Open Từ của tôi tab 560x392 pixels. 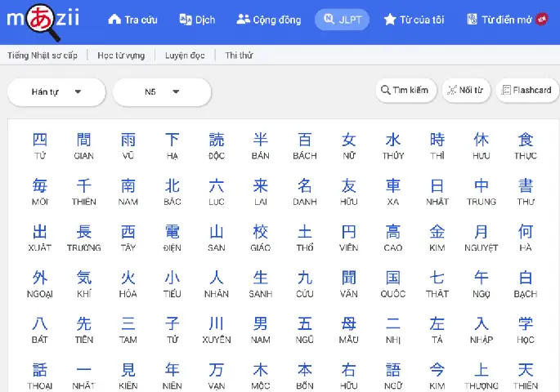click(414, 20)
